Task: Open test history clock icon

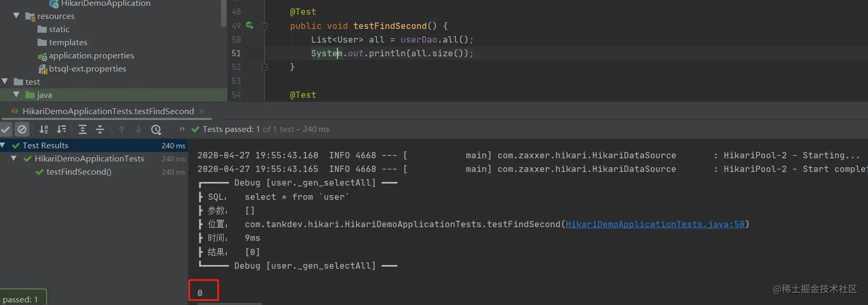Action: (x=156, y=129)
